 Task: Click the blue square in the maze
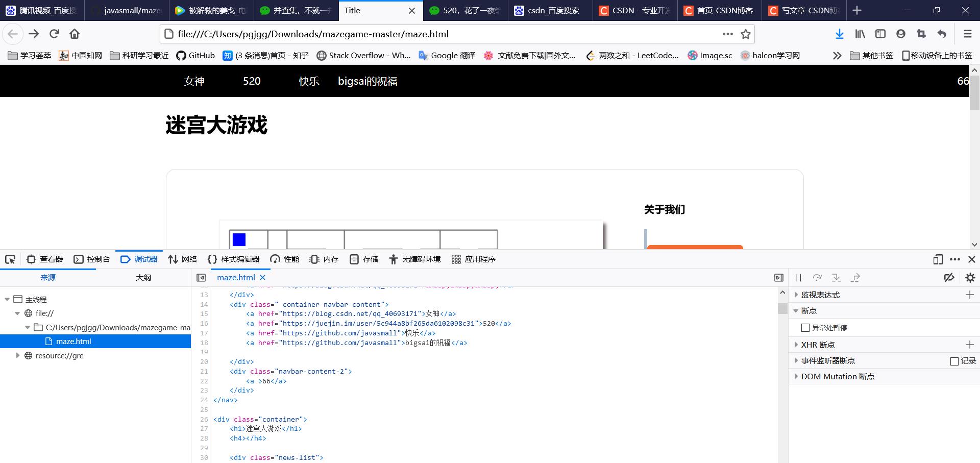(239, 239)
